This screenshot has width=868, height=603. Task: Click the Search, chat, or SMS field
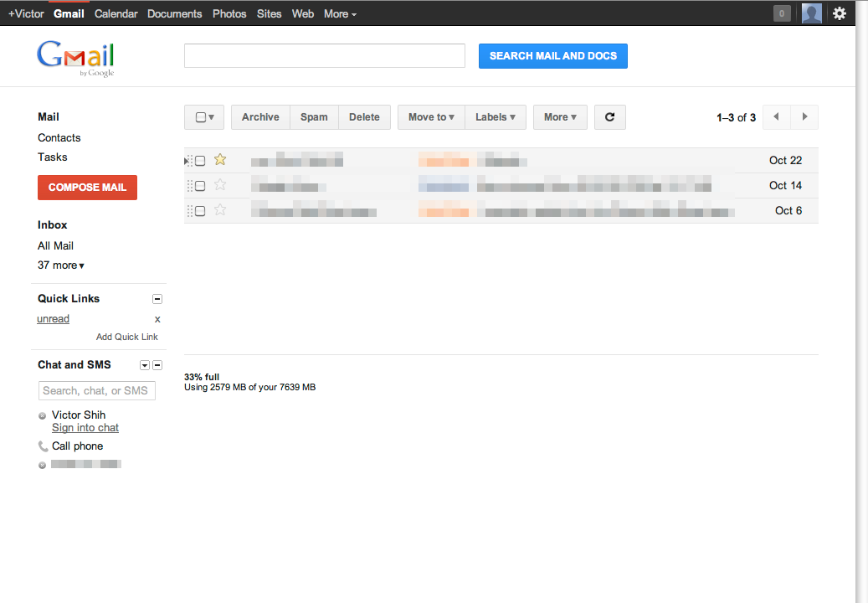coord(97,390)
